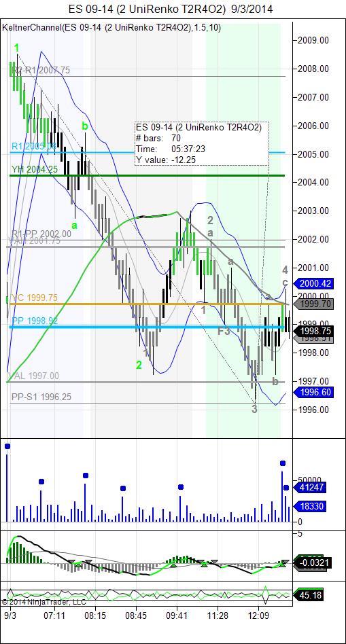Click the 9/3 date axis label
Viewport: 346px width, 644px height.
pos(10,615)
